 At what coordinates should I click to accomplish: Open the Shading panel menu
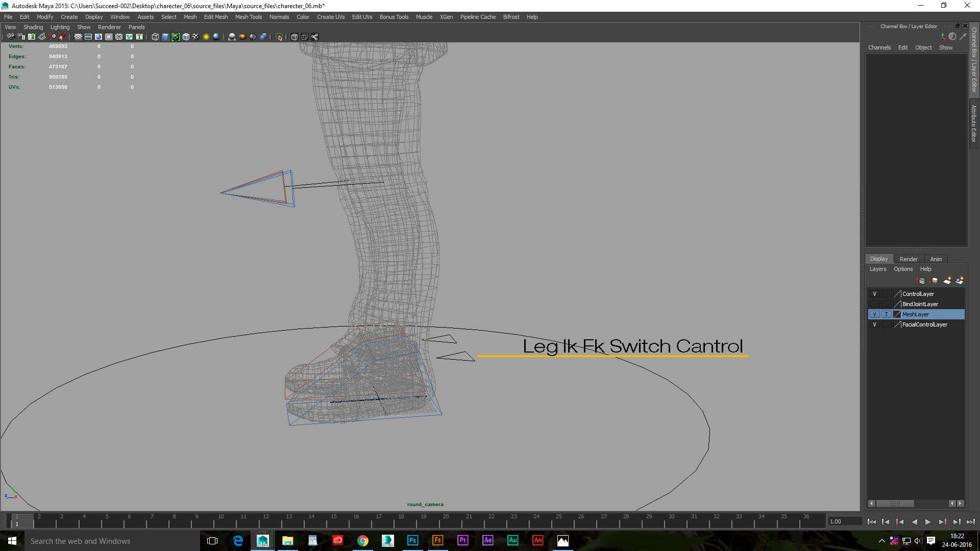coord(33,27)
